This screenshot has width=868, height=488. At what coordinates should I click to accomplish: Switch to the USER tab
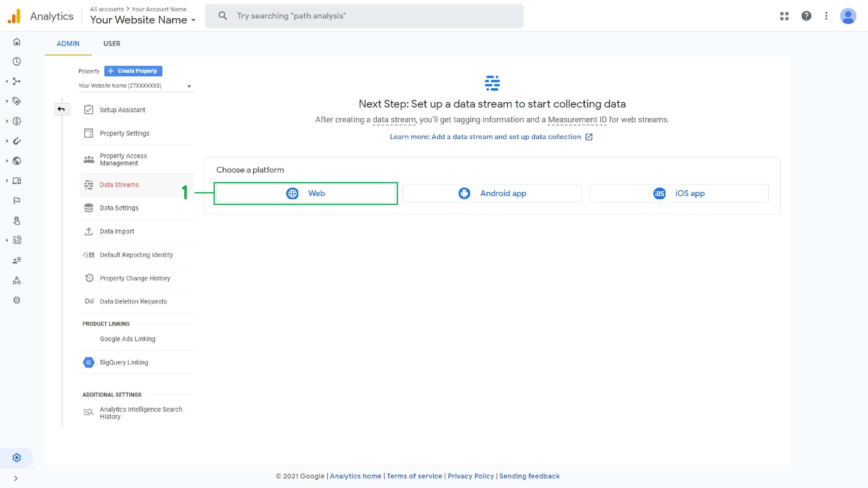point(111,43)
